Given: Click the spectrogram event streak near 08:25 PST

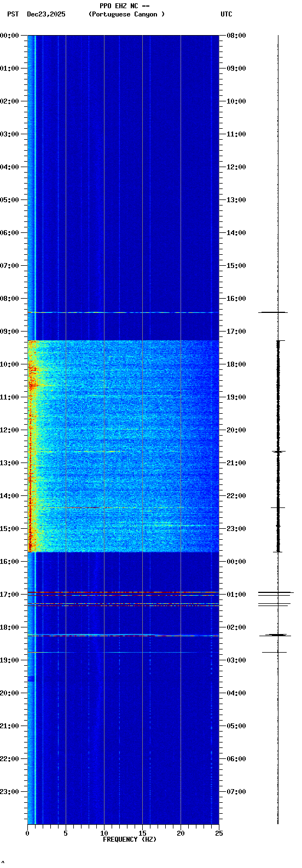Looking at the screenshot, I should (123, 312).
